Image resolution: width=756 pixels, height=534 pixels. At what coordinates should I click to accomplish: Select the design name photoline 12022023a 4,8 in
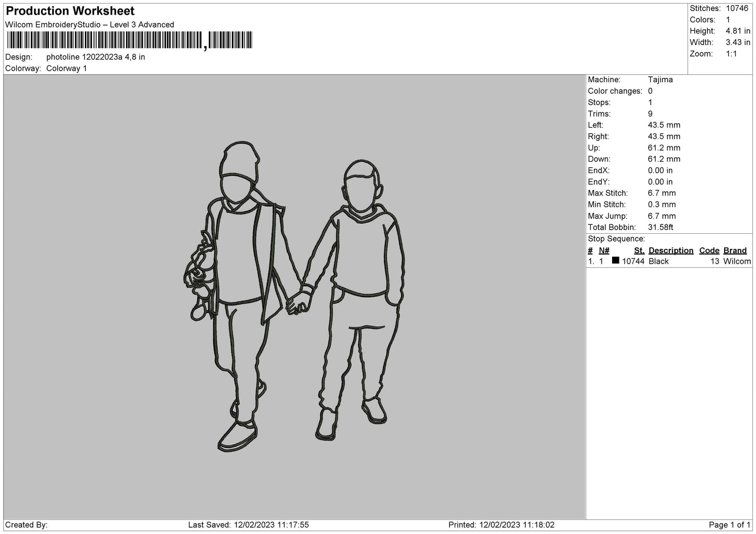coord(96,57)
